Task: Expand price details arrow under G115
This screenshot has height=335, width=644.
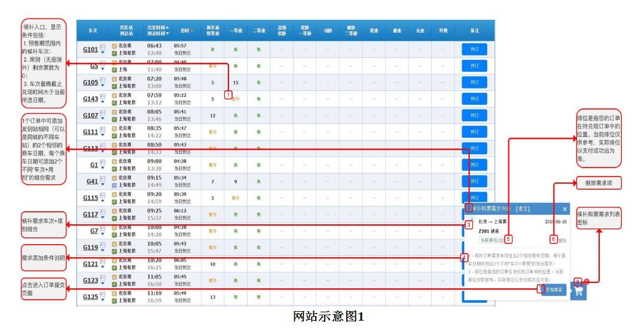Action: tap(103, 201)
